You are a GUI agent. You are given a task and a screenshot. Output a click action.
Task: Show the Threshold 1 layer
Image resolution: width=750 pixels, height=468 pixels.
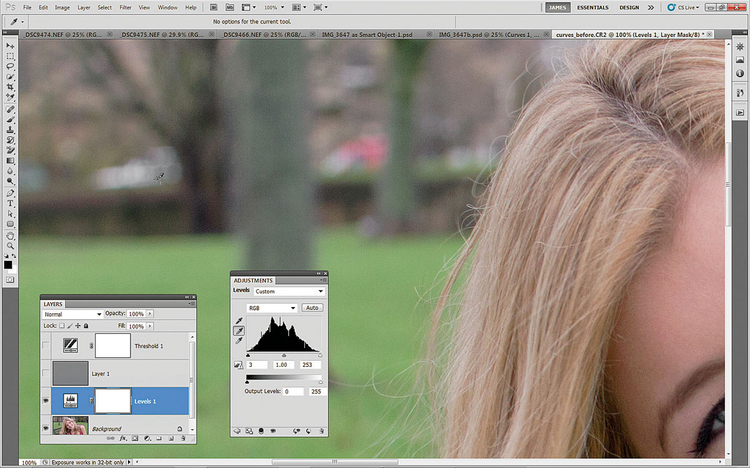(46, 345)
